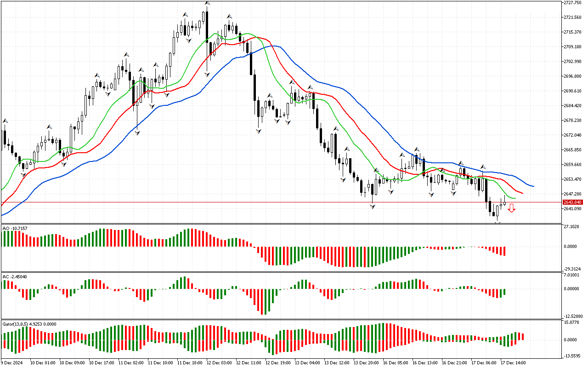
Task: Click the 2672.040 price label
Action: click(572, 135)
